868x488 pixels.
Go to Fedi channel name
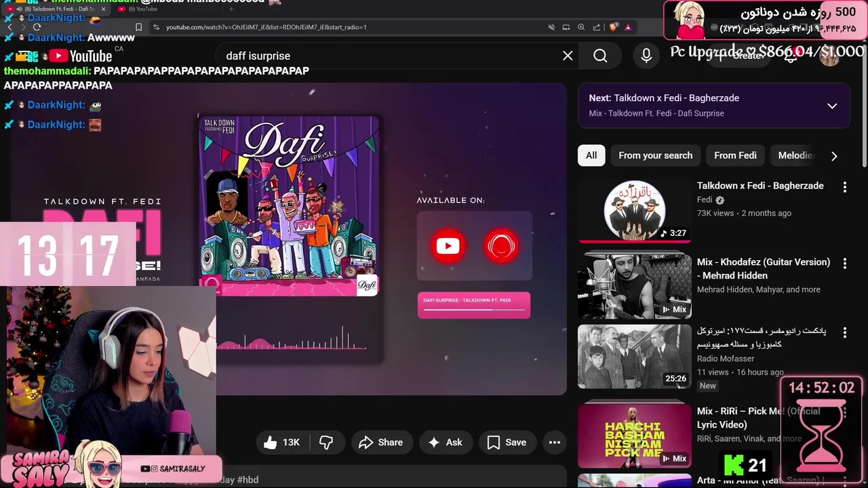click(705, 200)
